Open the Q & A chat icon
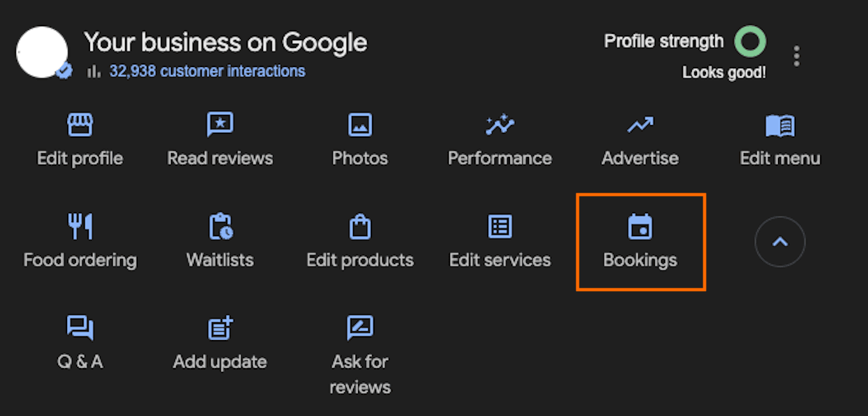The image size is (868, 416). tap(80, 328)
